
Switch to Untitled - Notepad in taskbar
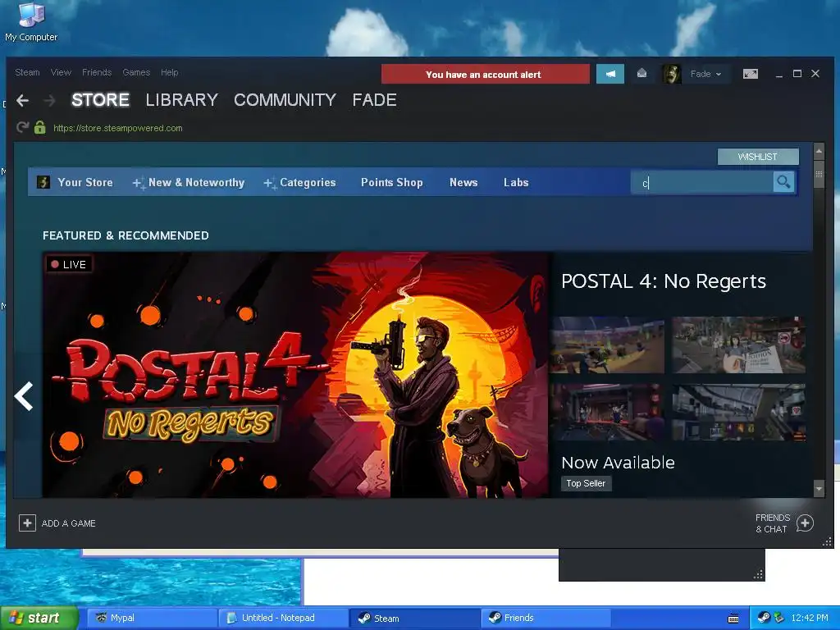coord(284,619)
